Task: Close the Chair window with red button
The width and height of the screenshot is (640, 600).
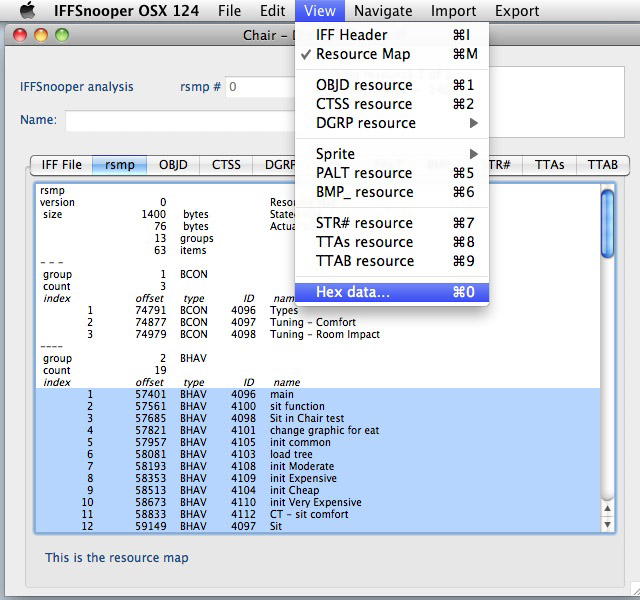Action: click(20, 35)
